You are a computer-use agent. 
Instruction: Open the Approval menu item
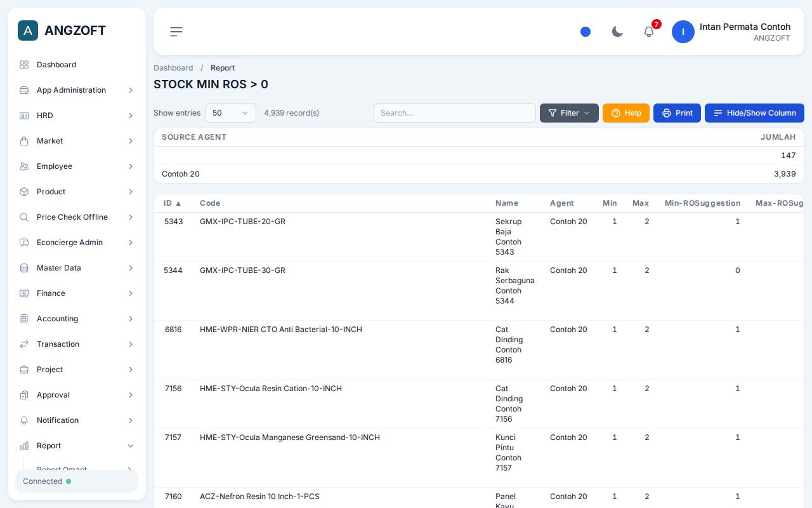pyautogui.click(x=77, y=395)
